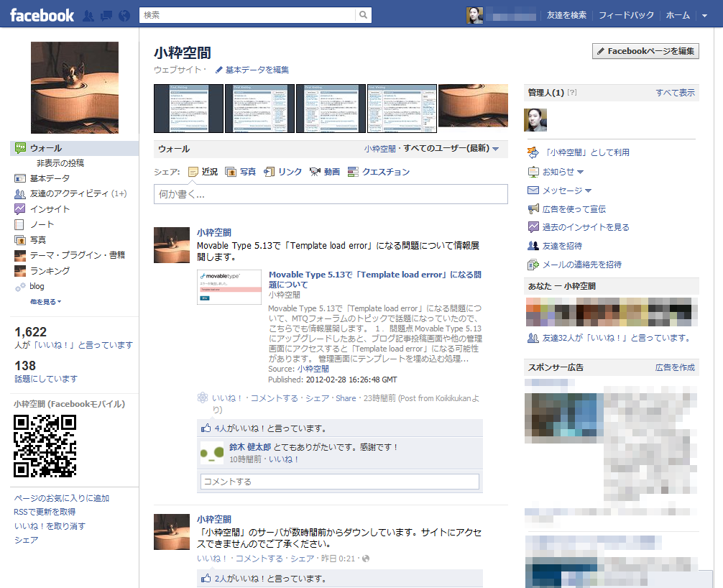Open notifications globe icon

click(x=124, y=16)
